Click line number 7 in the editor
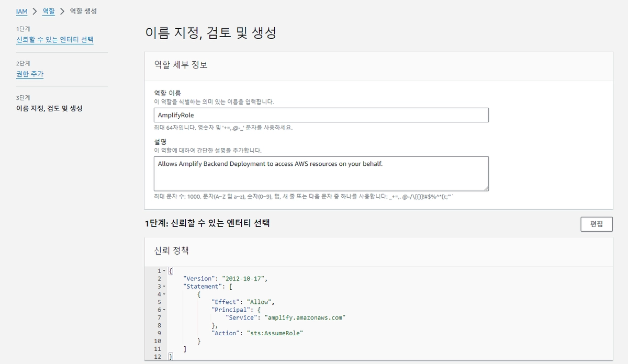628x364 pixels. click(x=159, y=317)
